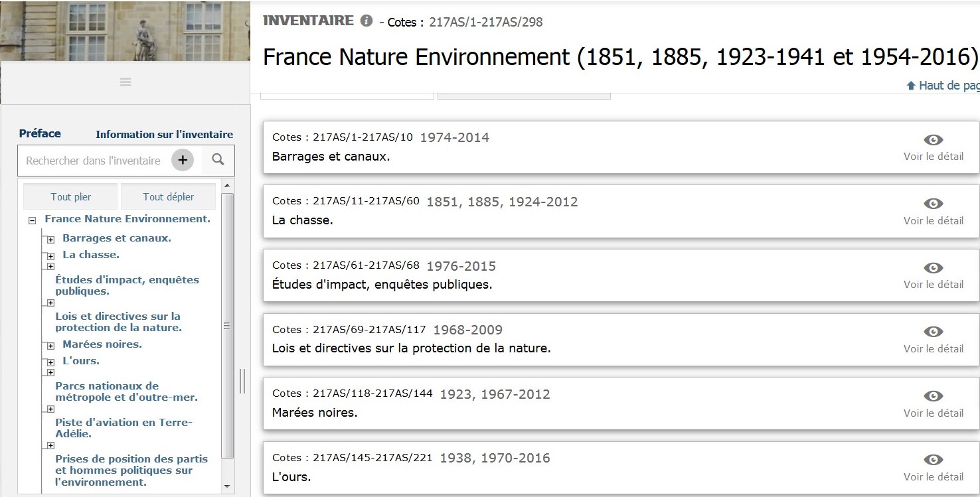The height and width of the screenshot is (497, 980).
Task: Select Piste d'aviation en Terre-Adélie in tree
Action: [x=124, y=428]
